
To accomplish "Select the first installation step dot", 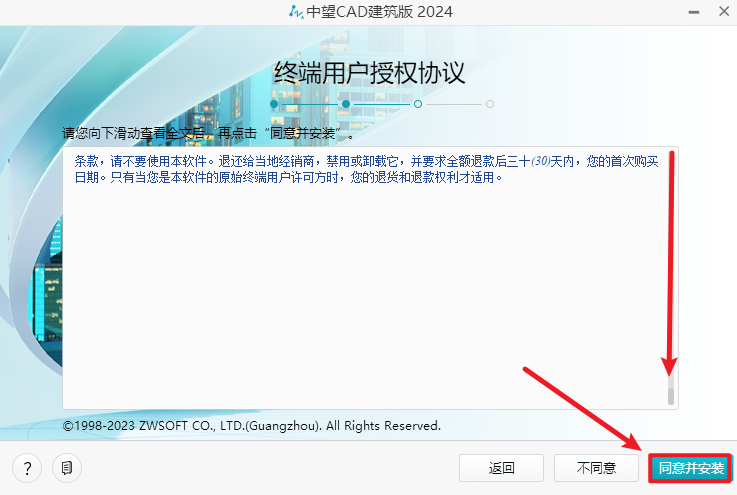I will [274, 103].
